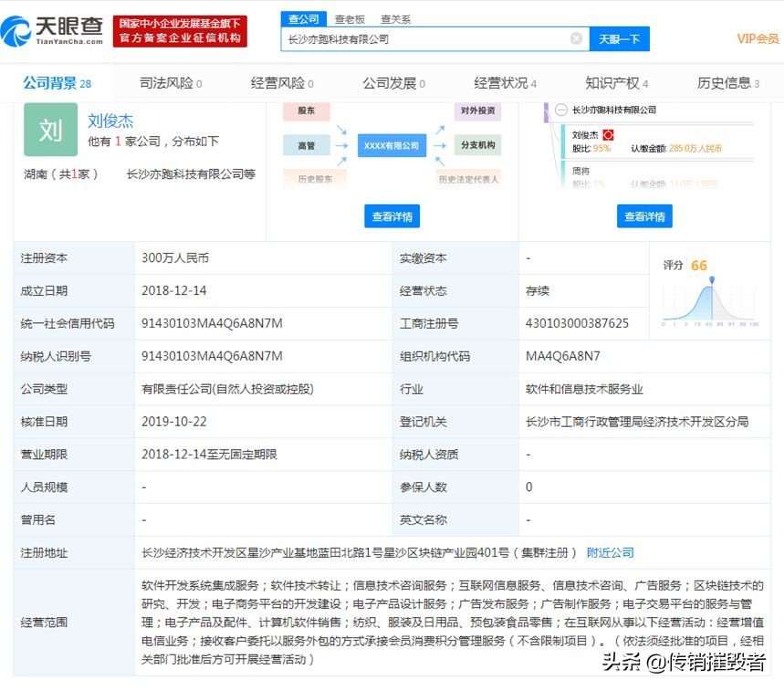Select the 历史信息 tab
Viewport: 784px width, 690px height.
click(728, 83)
